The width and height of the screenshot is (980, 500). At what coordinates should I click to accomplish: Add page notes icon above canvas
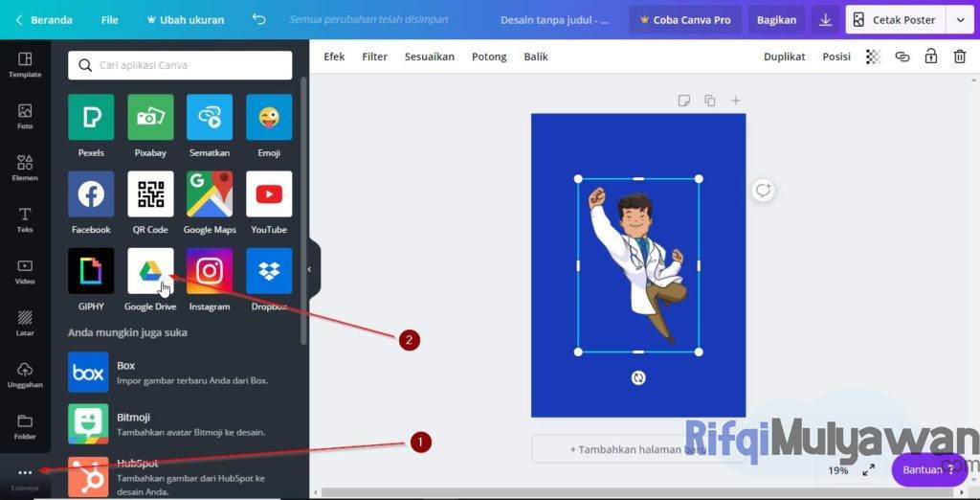click(683, 101)
